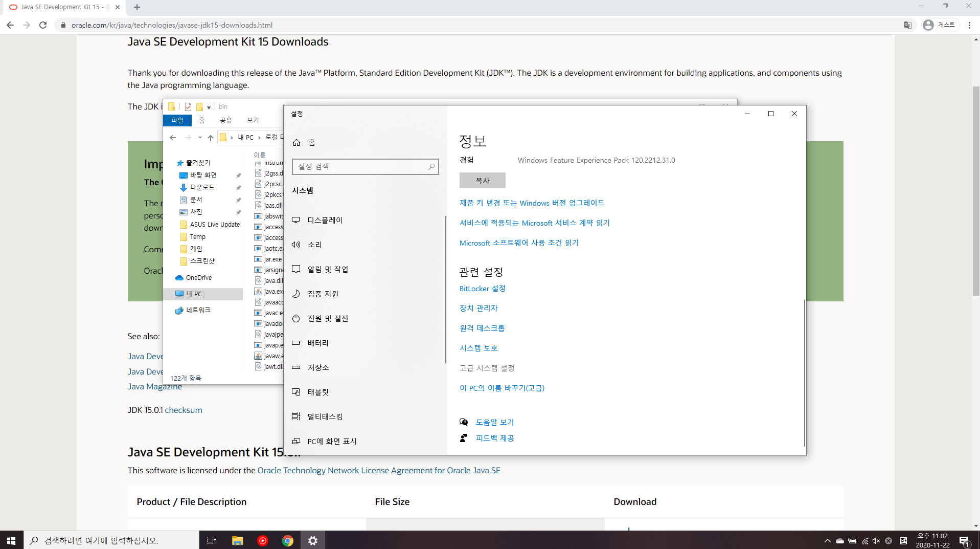980x549 pixels.
Task: Open Explorer recent locations dropdown arrow
Action: pos(200,138)
